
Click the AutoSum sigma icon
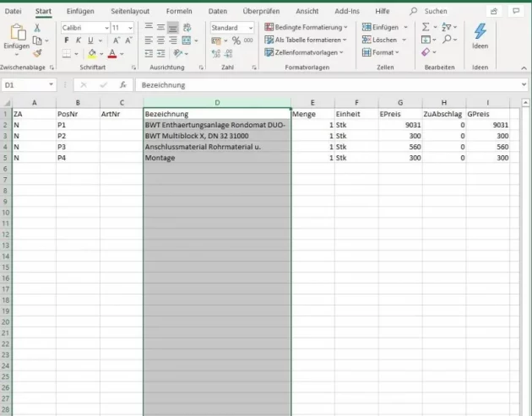coord(425,27)
